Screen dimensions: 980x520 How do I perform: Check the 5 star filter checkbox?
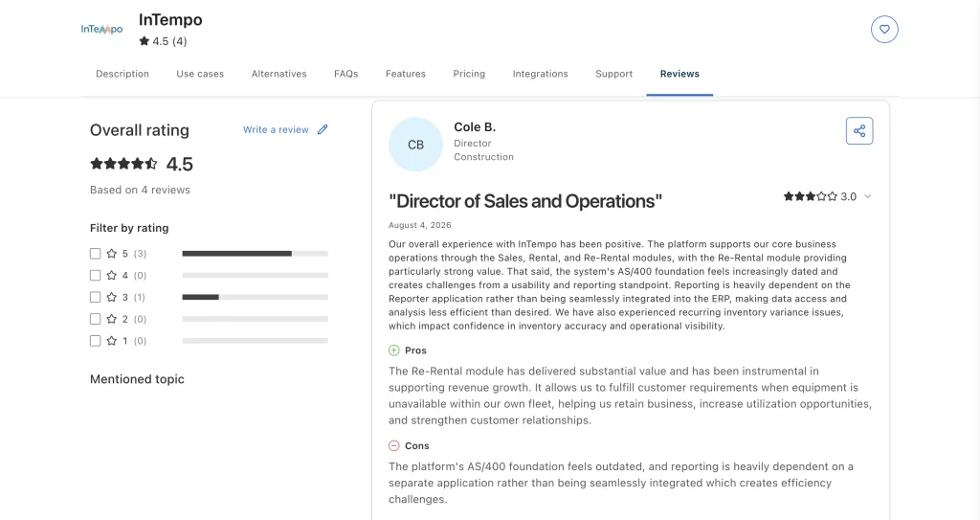coord(95,254)
